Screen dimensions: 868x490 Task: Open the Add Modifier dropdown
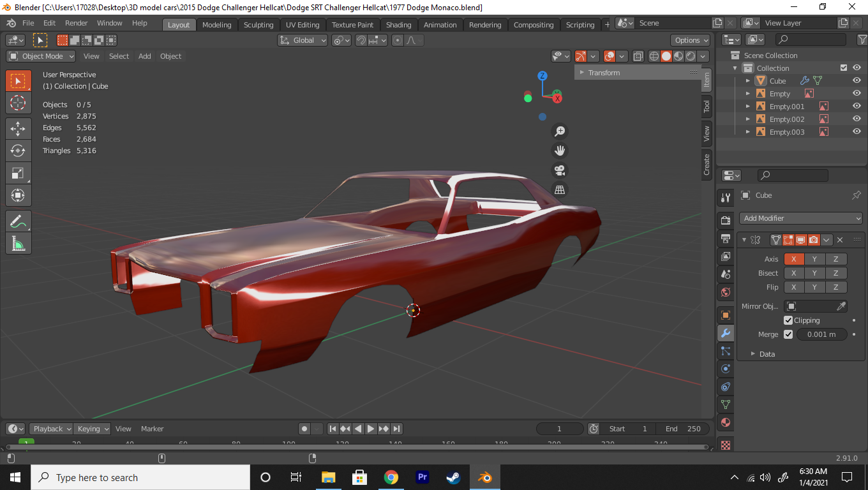tap(801, 218)
